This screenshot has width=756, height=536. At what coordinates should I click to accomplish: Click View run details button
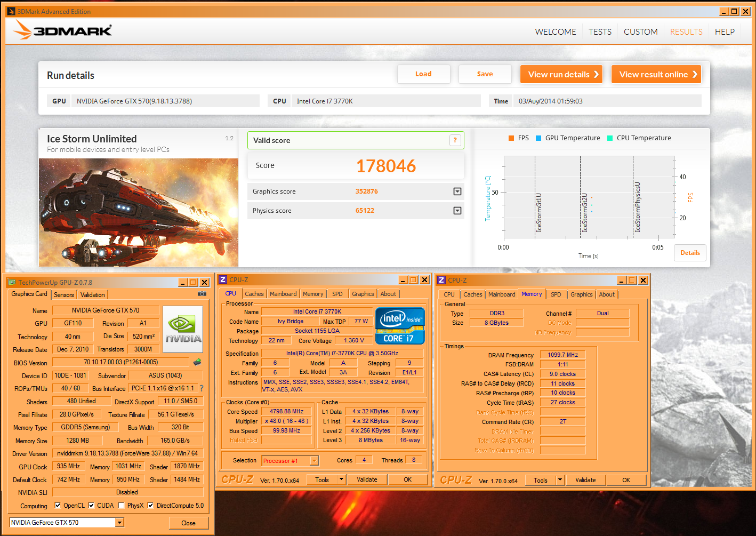pos(561,74)
